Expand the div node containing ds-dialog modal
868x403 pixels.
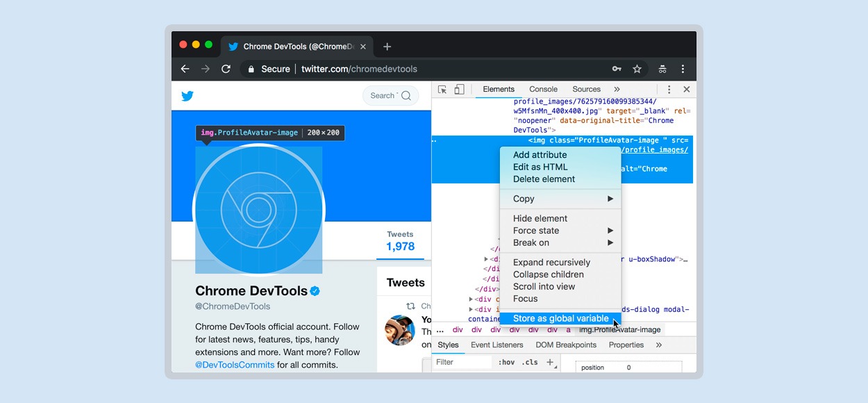point(471,310)
